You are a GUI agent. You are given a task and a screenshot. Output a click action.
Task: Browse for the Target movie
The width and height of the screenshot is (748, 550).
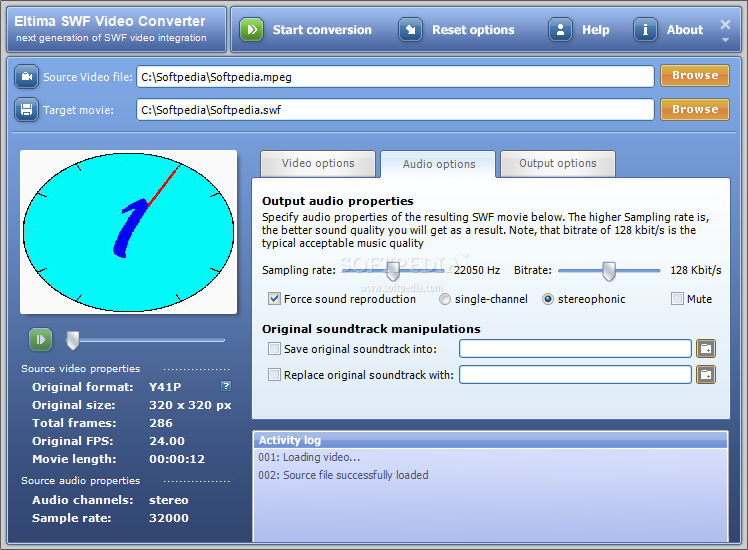[x=695, y=109]
